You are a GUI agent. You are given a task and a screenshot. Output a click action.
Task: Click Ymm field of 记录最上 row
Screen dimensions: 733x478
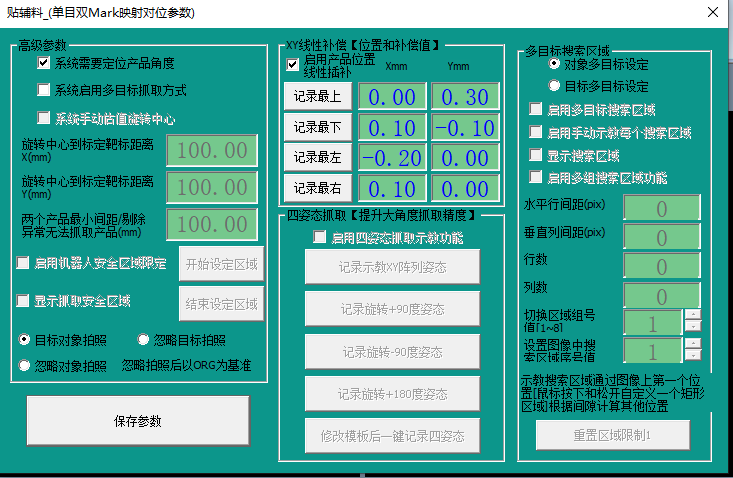(465, 97)
